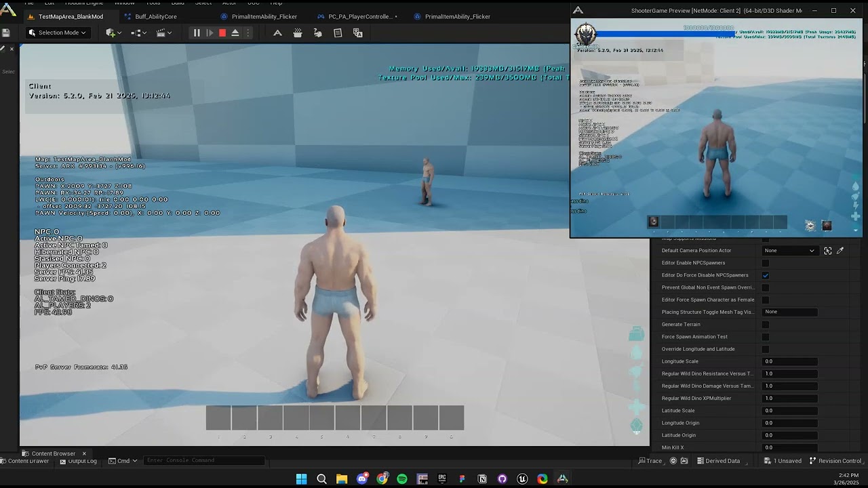Click the document list toolbar icon
This screenshot has height=488, width=868.
tap(338, 33)
